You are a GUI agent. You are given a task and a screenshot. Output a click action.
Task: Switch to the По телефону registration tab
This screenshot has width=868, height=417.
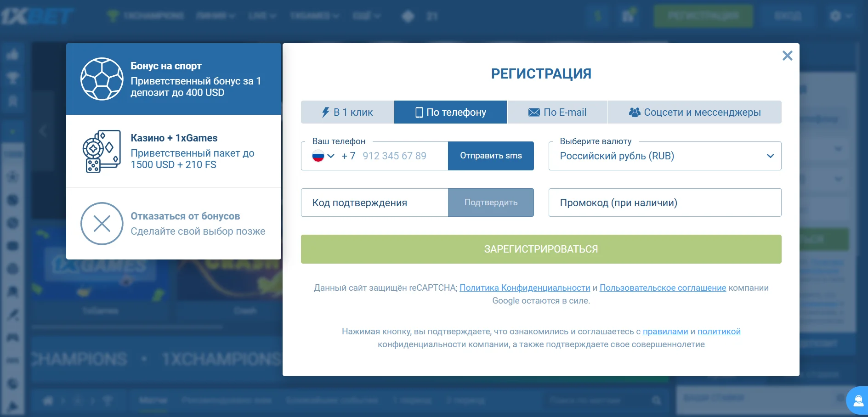(450, 112)
